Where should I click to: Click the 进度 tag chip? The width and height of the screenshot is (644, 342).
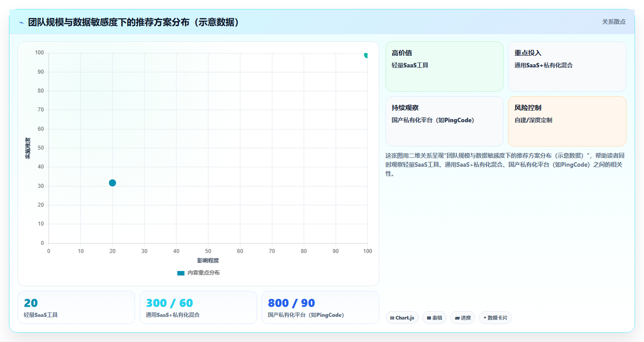coord(463,318)
